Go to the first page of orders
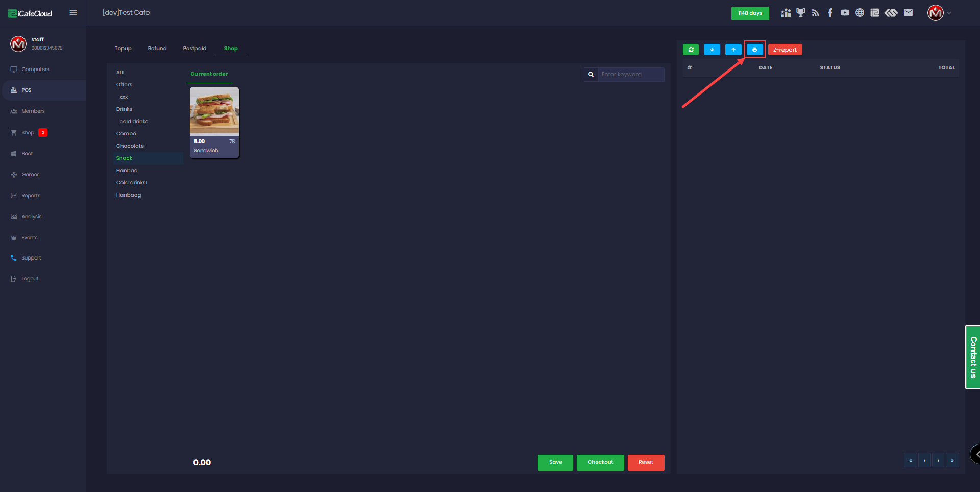This screenshot has height=492, width=980. tap(911, 460)
